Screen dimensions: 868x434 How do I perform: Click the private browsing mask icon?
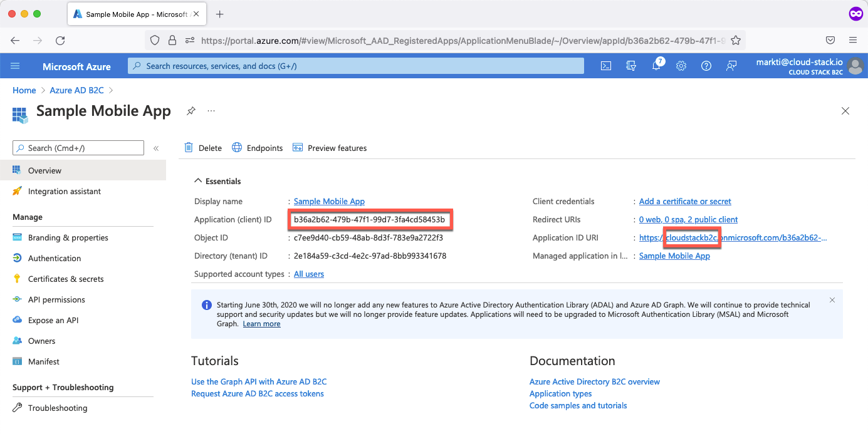tap(855, 14)
